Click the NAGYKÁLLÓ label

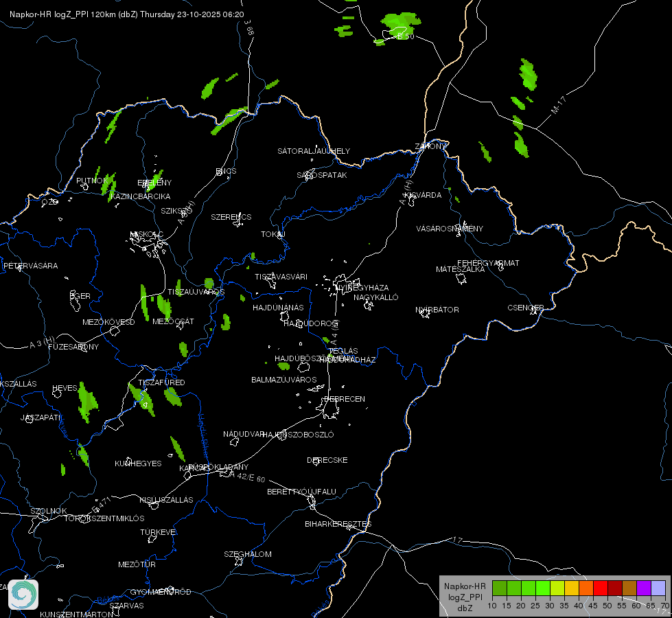pyautogui.click(x=376, y=297)
